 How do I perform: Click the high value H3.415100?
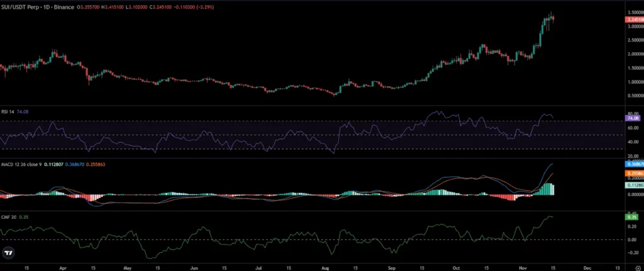114,8
